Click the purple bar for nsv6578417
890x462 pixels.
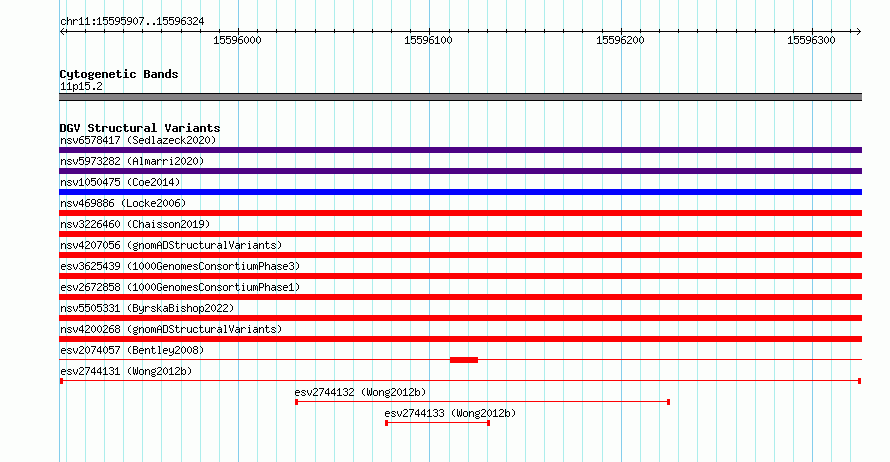pos(460,150)
